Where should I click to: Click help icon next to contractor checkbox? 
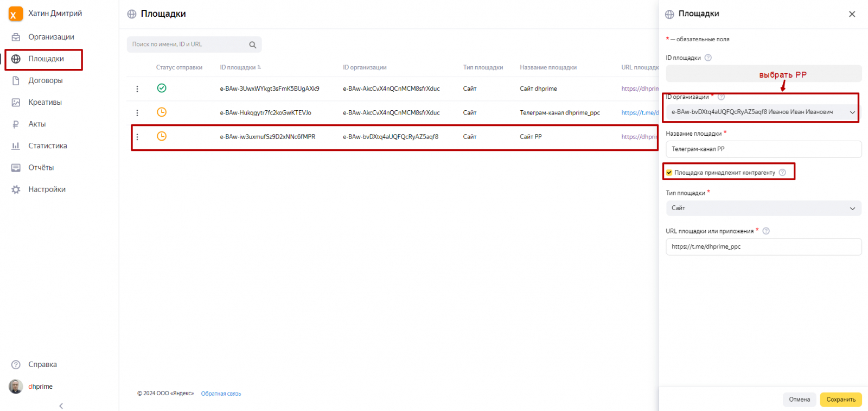coord(782,173)
